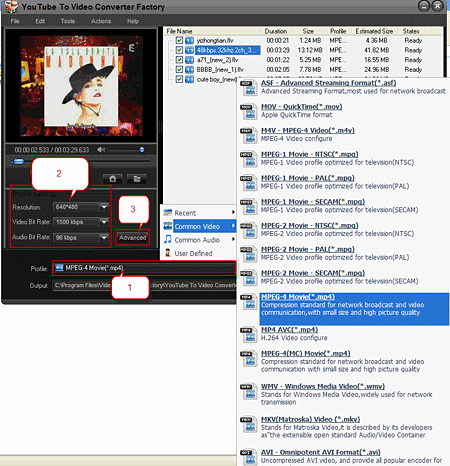This screenshot has width=450, height=466.
Task: Choose MOV - QuickTime(*.mov) link
Action: [x=302, y=107]
